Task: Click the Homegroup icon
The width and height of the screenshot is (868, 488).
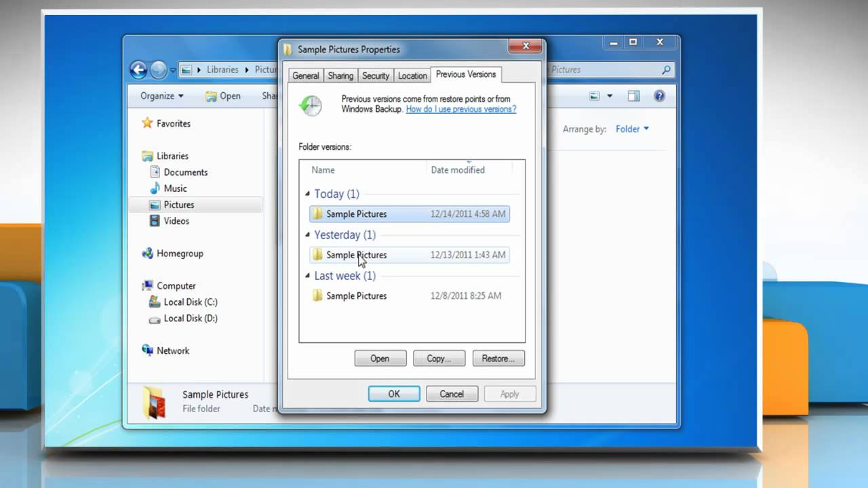Action: coord(147,253)
